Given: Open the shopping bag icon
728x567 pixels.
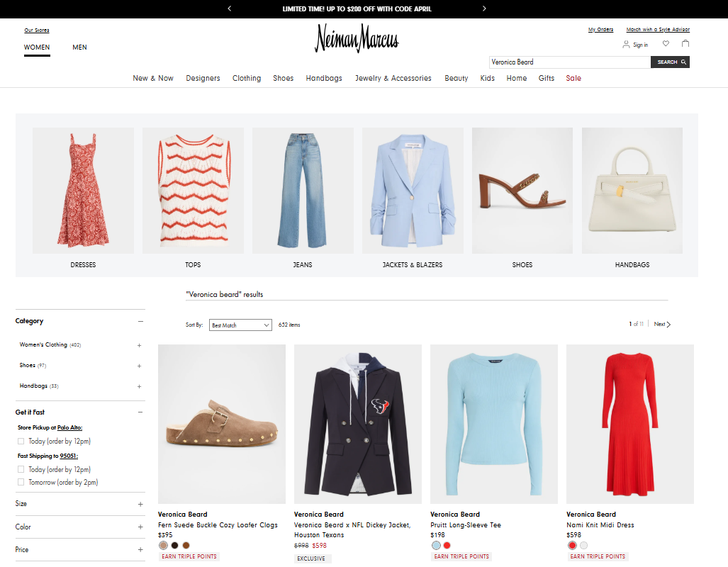Looking at the screenshot, I should [x=685, y=44].
